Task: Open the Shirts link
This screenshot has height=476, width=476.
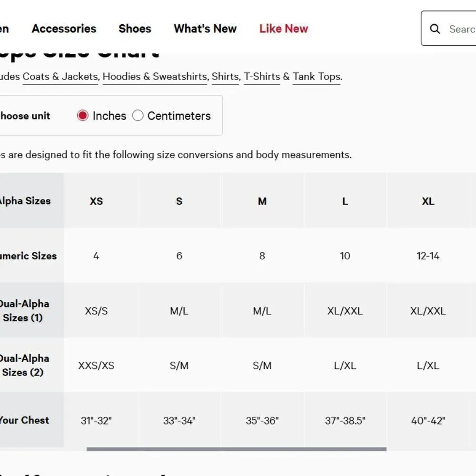Action: (225, 77)
